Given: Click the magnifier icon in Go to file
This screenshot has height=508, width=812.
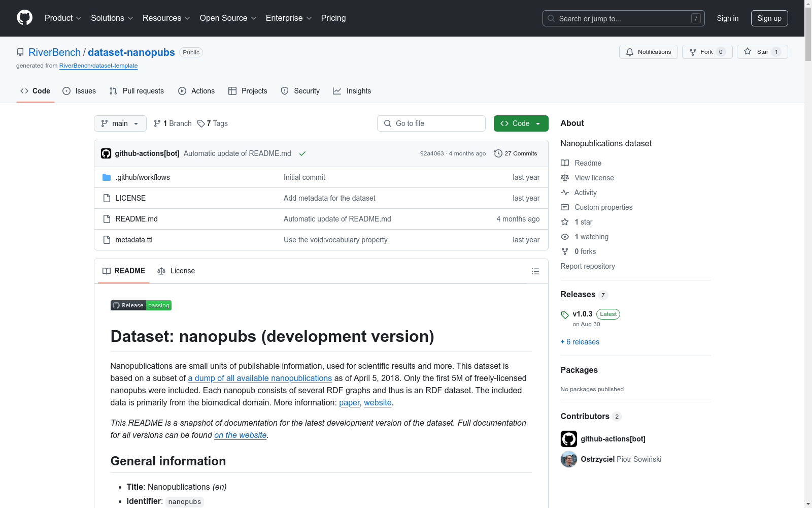Looking at the screenshot, I should coord(388,123).
